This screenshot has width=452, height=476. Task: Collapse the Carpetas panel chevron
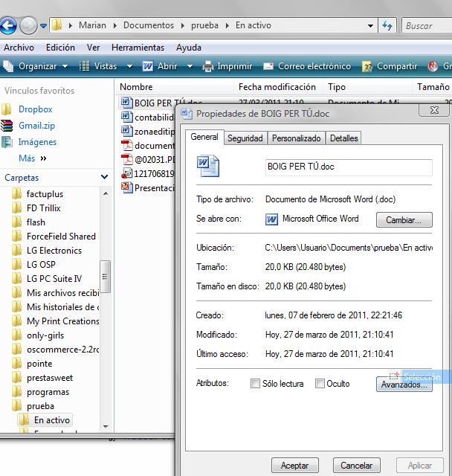point(104,177)
